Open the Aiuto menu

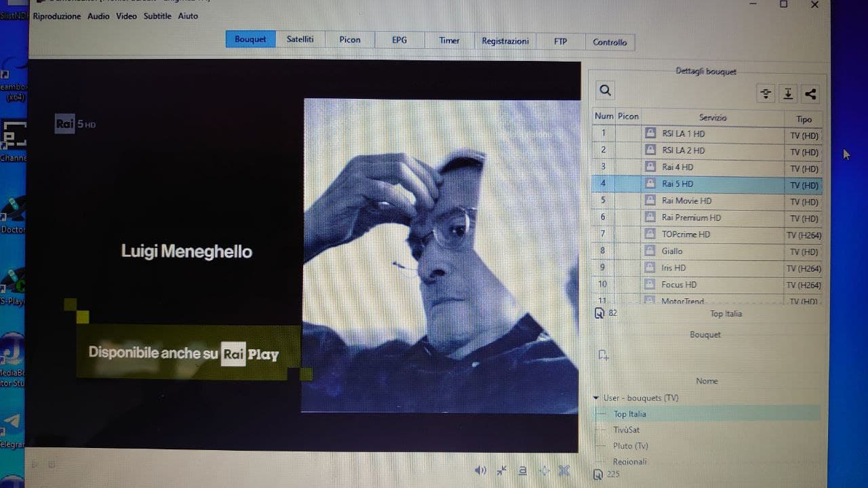pyautogui.click(x=188, y=16)
